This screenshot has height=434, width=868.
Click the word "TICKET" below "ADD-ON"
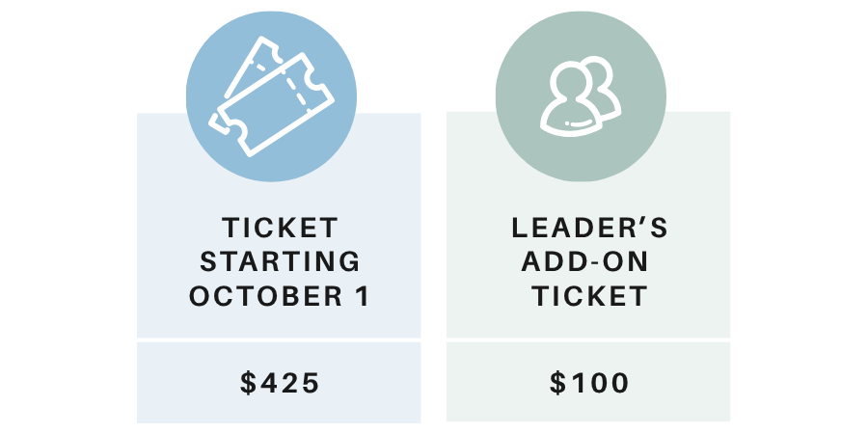[x=589, y=296]
